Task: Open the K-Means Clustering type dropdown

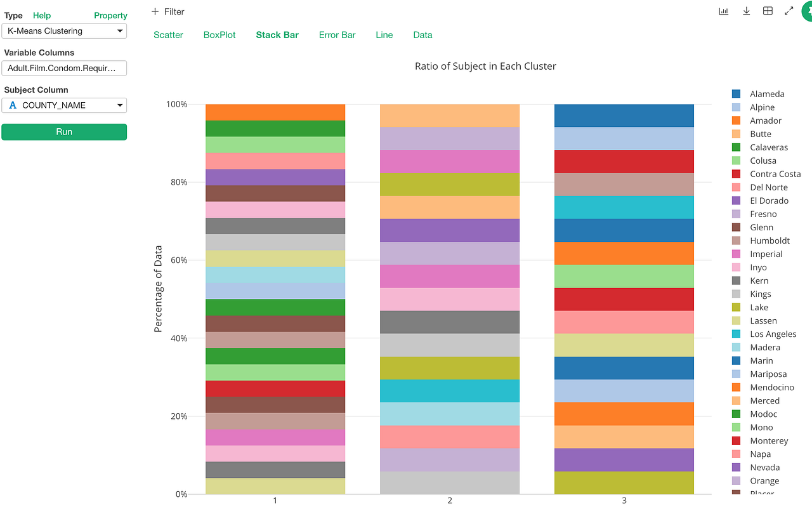Action: [x=64, y=30]
